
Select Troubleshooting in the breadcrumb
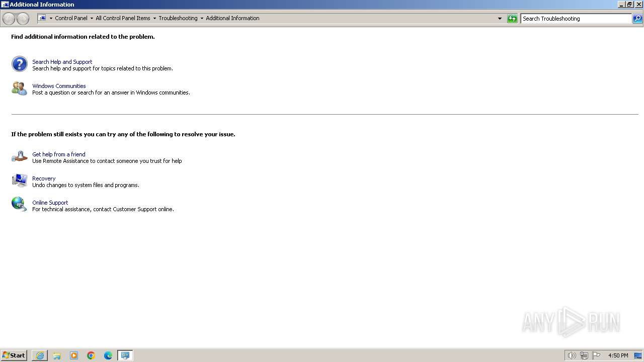pyautogui.click(x=178, y=18)
